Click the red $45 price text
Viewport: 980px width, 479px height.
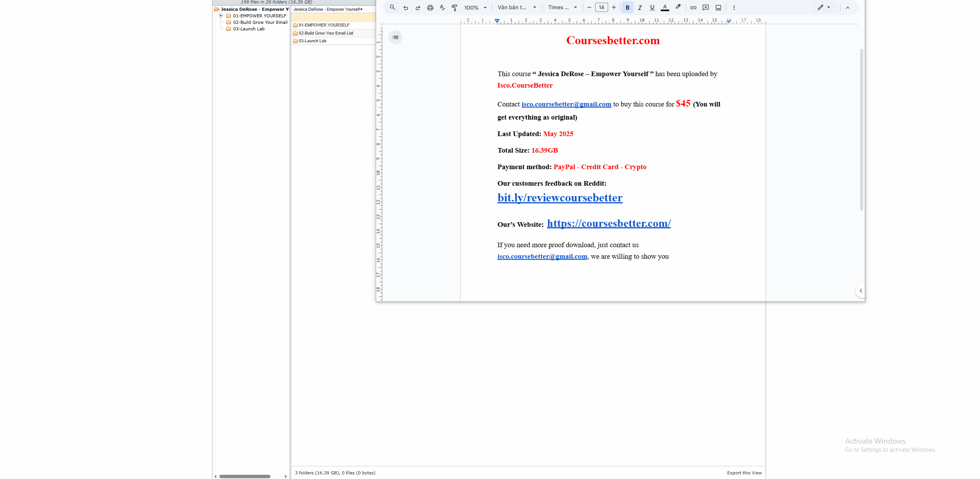(683, 103)
